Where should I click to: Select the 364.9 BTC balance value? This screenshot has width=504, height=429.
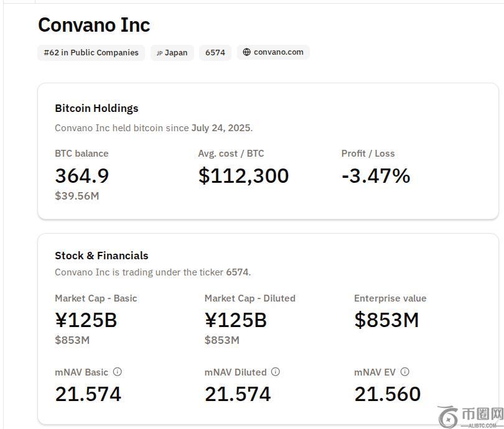click(82, 176)
